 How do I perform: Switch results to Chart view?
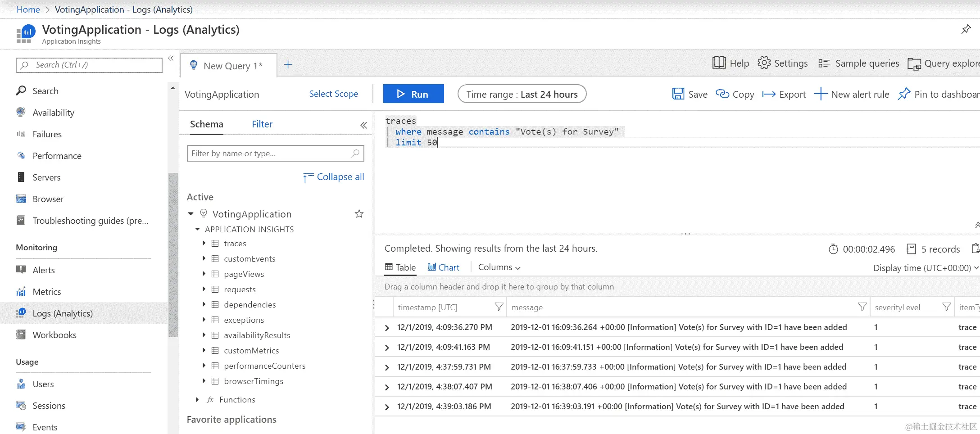click(x=444, y=267)
